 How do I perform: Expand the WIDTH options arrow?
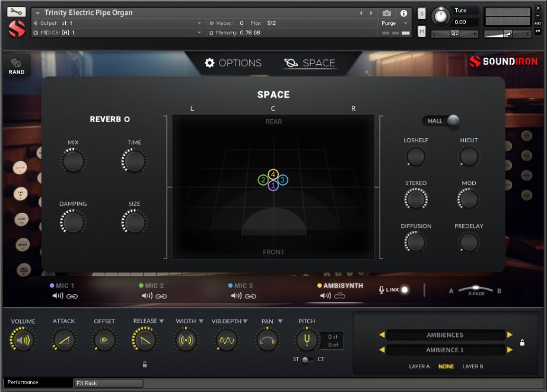point(201,321)
